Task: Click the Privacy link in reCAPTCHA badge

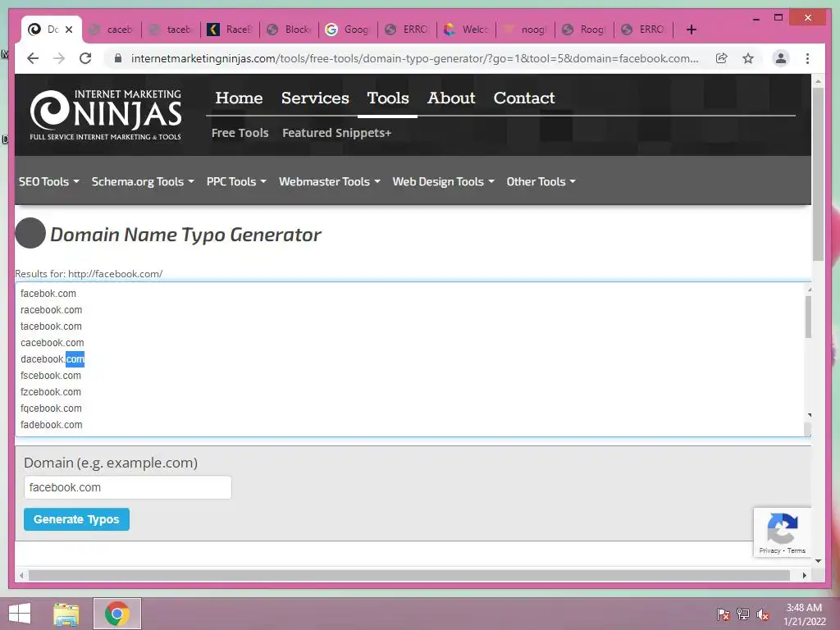Action: click(769, 550)
